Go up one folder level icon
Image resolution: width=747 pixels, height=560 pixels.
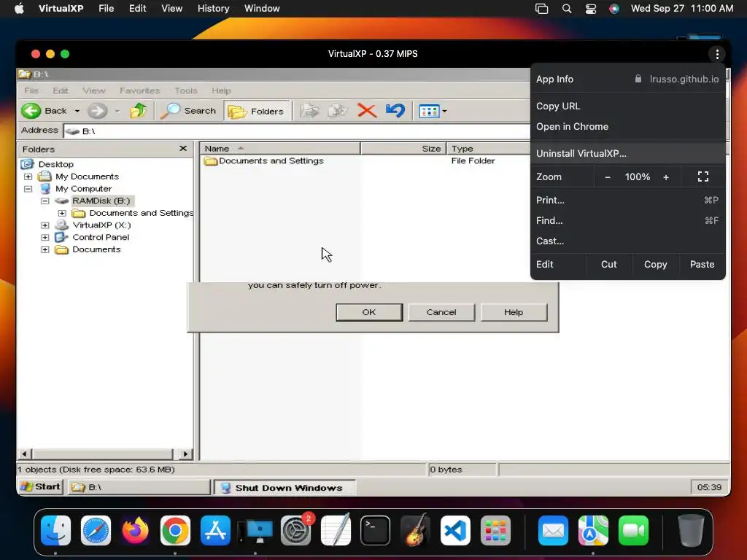click(x=139, y=111)
